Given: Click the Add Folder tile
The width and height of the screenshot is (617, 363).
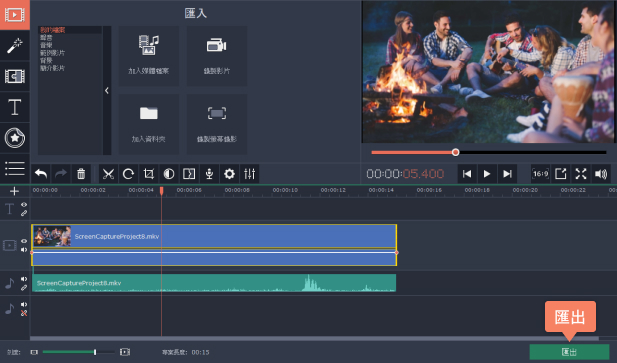Looking at the screenshot, I should [149, 124].
